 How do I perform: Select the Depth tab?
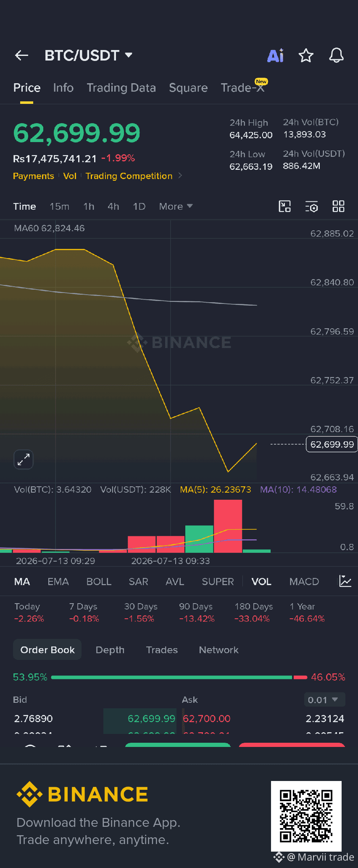(x=110, y=650)
